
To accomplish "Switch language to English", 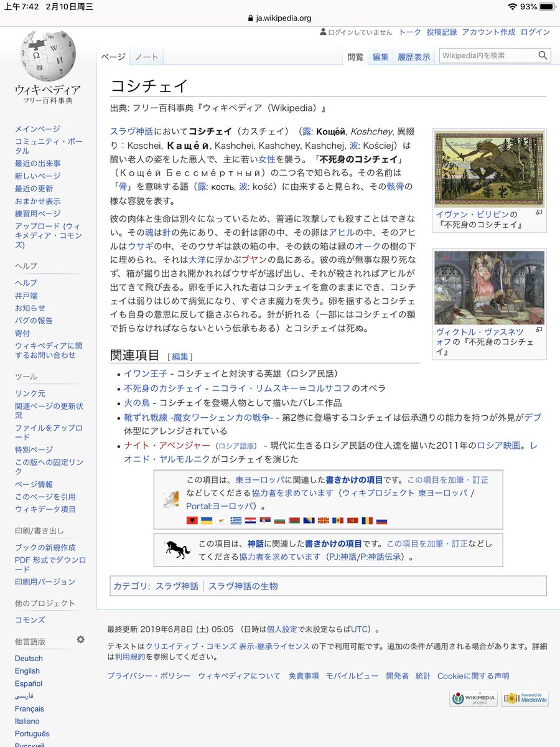I will pos(27,670).
